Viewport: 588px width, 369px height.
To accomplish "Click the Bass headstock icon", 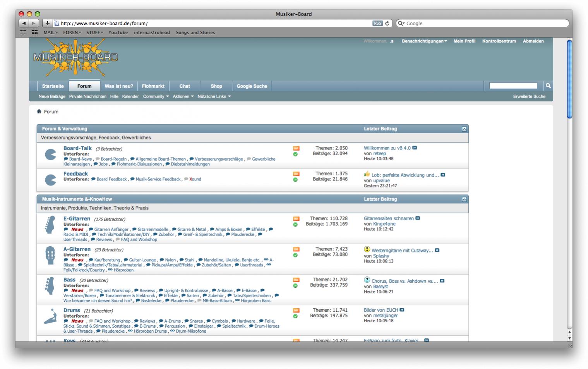I will [x=50, y=286].
